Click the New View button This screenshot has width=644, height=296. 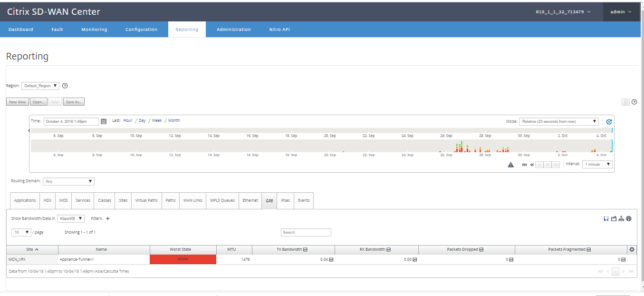18,102
